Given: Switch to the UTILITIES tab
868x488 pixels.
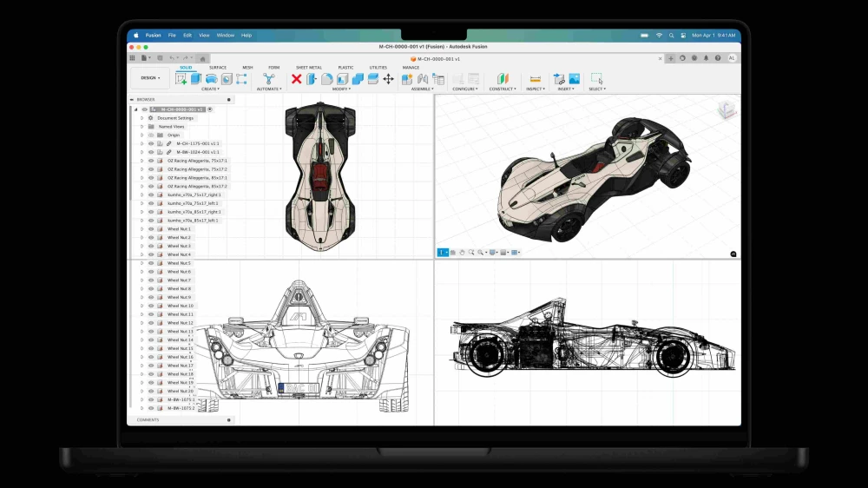Looking at the screenshot, I should [378, 68].
